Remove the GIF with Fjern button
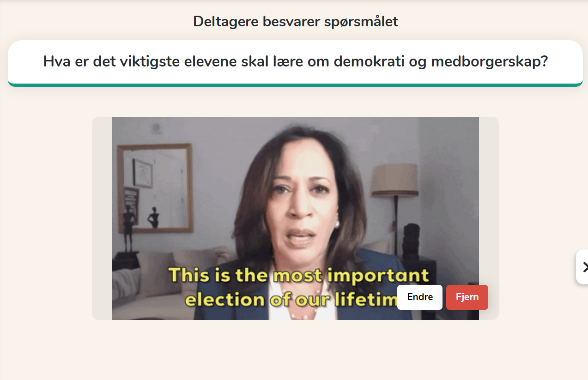Image resolution: width=588 pixels, height=380 pixels. coord(467,297)
